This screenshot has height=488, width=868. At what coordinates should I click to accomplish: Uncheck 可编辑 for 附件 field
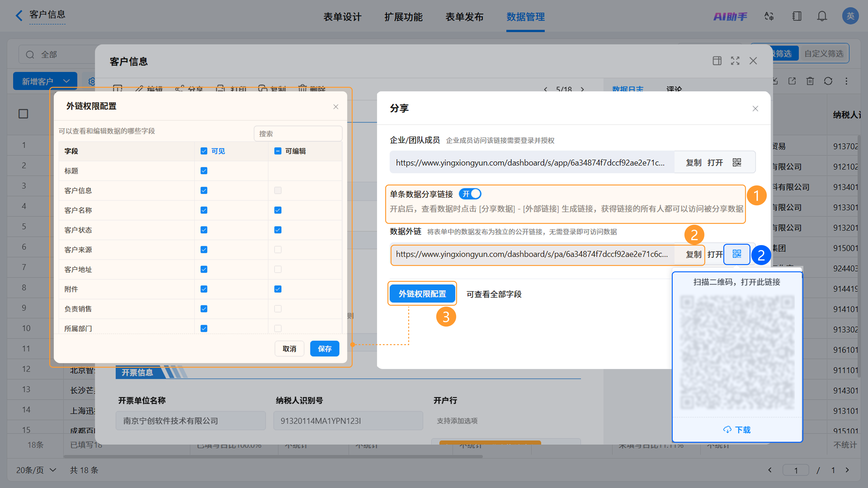278,289
